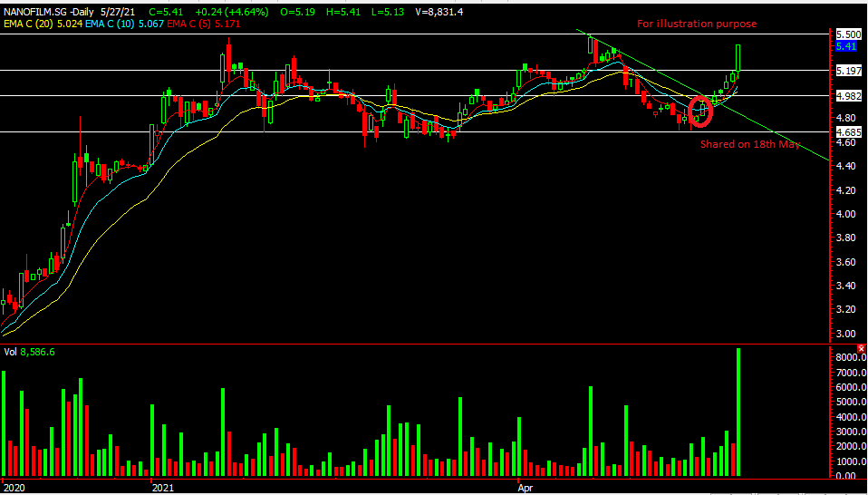This screenshot has width=868, height=495.
Task: Click the 5.197 horizontal line price label
Action: point(850,71)
